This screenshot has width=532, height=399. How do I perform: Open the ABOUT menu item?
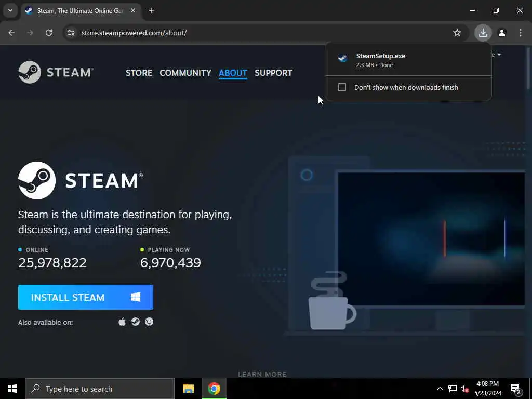coord(233,73)
